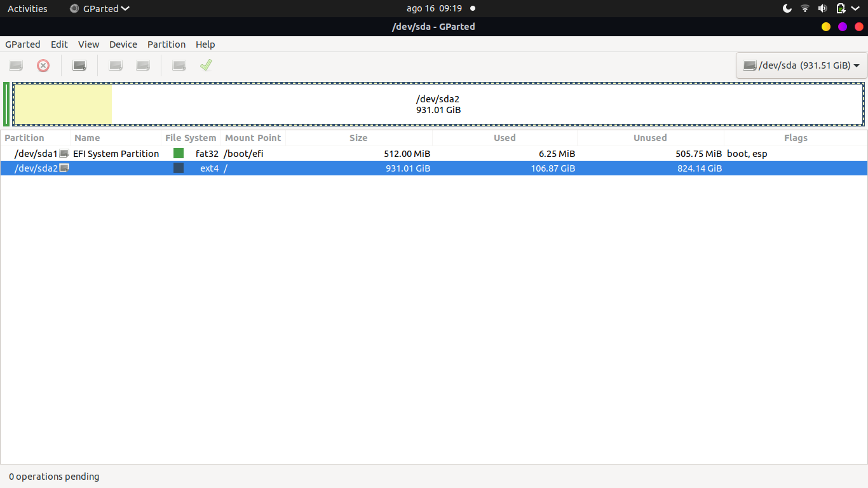This screenshot has height=488, width=868.
Task: Click the '824.14 GiB' unused cell
Action: point(700,168)
